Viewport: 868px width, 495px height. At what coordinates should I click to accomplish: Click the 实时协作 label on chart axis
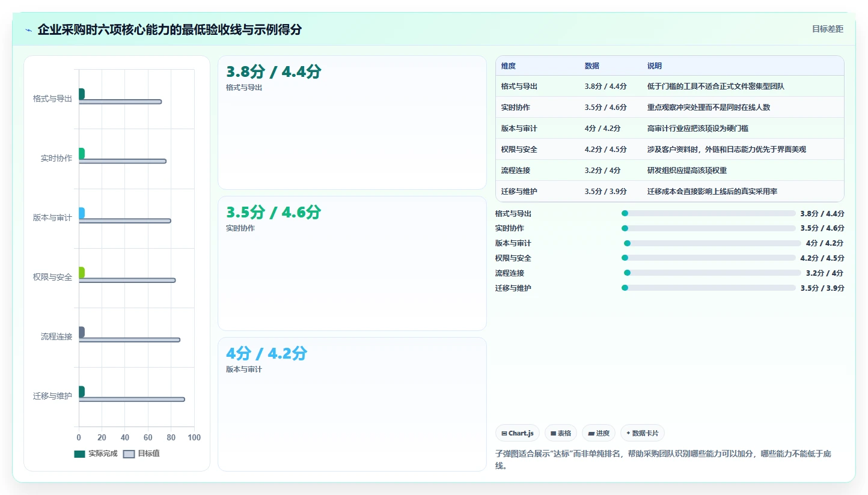(57, 158)
